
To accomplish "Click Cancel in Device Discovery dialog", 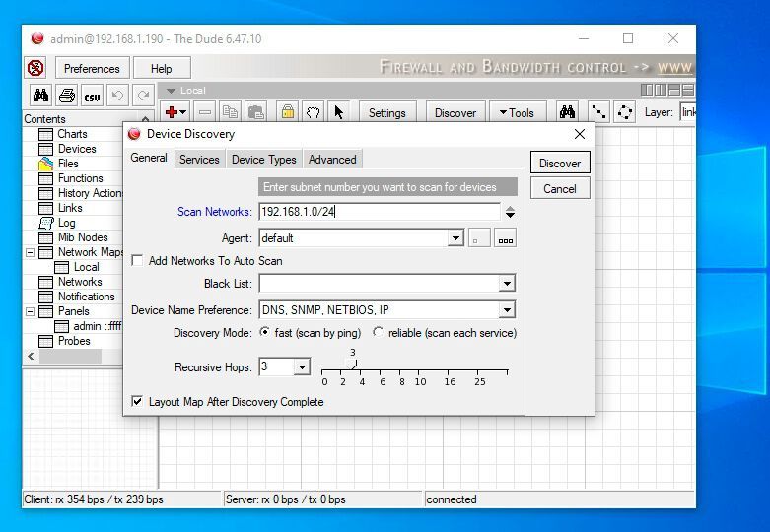I will 559,189.
